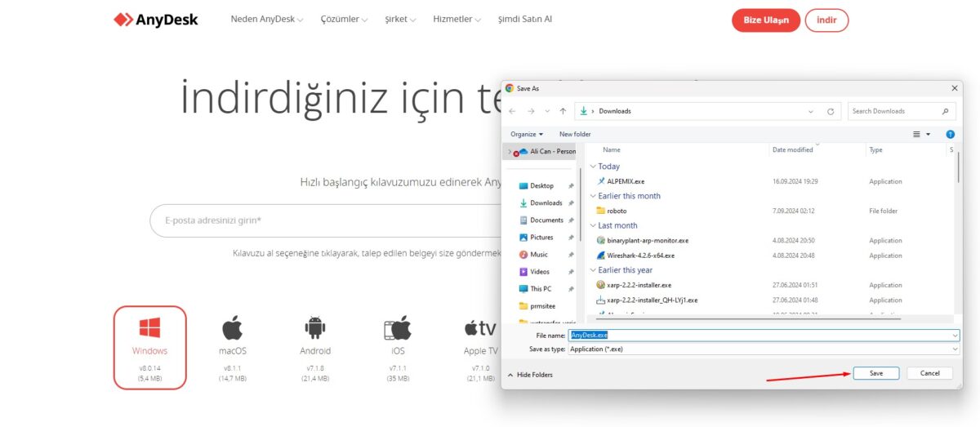This screenshot has height=427, width=980.
Task: Open the Hizmetler menu
Action: pyautogui.click(x=457, y=19)
